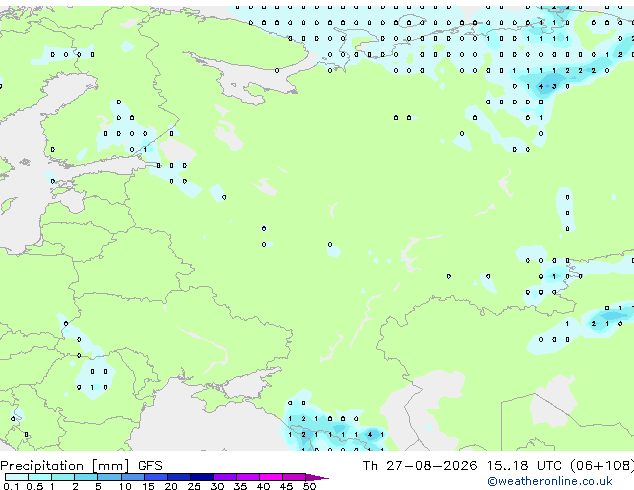Click the '(06+108)' forecast run label

(x=602, y=466)
